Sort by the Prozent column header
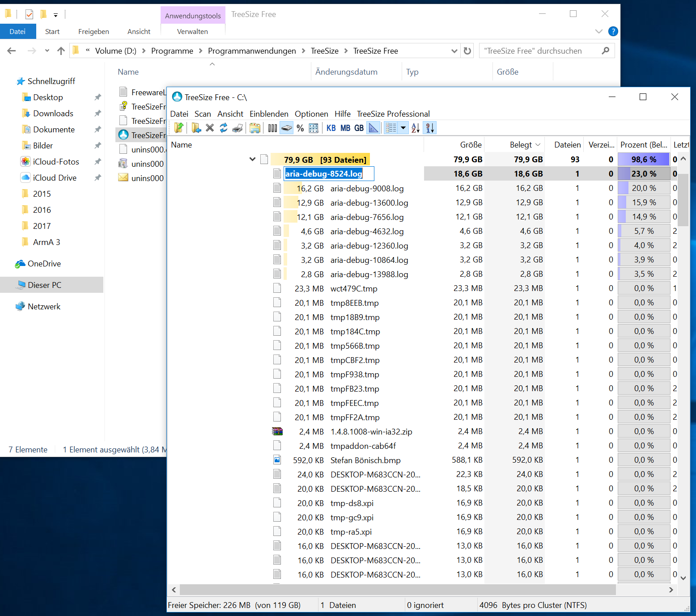Viewport: 696px width, 616px height. (x=644, y=145)
